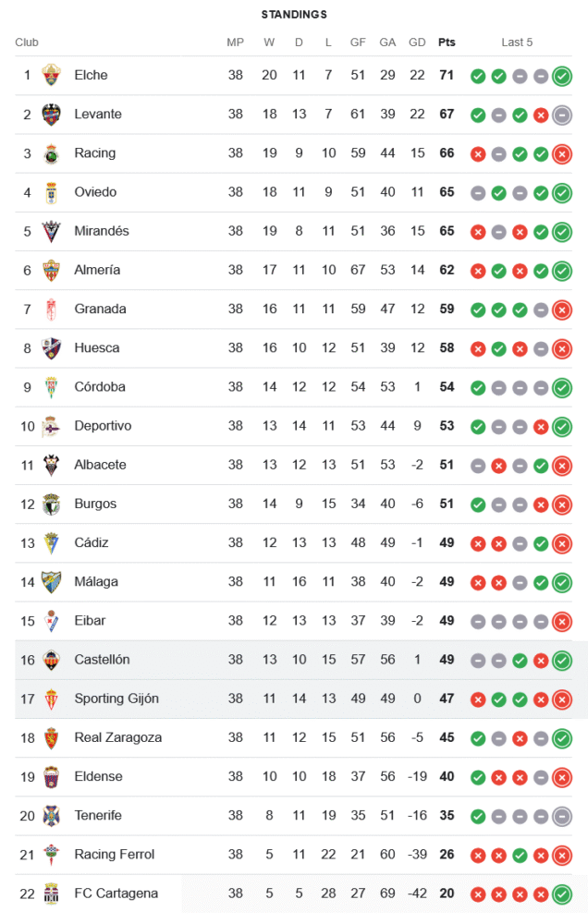Click the FC Cartagena club crest

(52, 894)
